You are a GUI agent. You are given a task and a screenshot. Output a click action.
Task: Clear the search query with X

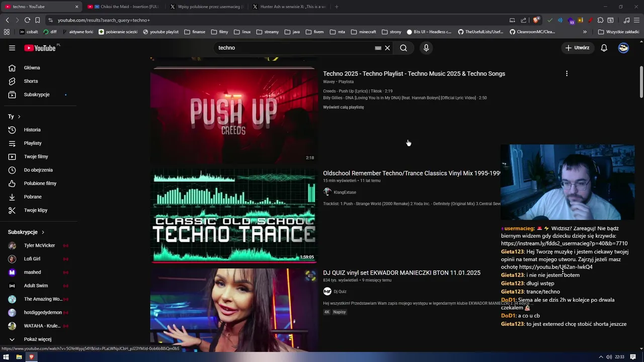pyautogui.click(x=387, y=48)
